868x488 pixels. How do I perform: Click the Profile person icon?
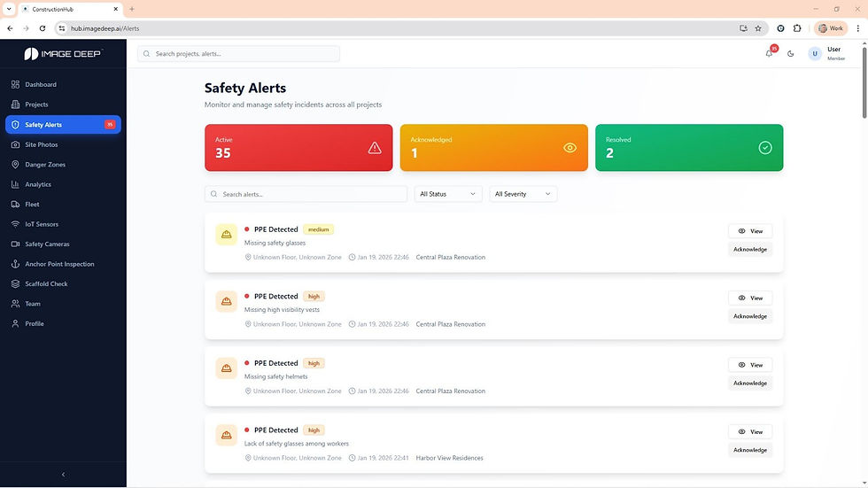click(x=15, y=323)
